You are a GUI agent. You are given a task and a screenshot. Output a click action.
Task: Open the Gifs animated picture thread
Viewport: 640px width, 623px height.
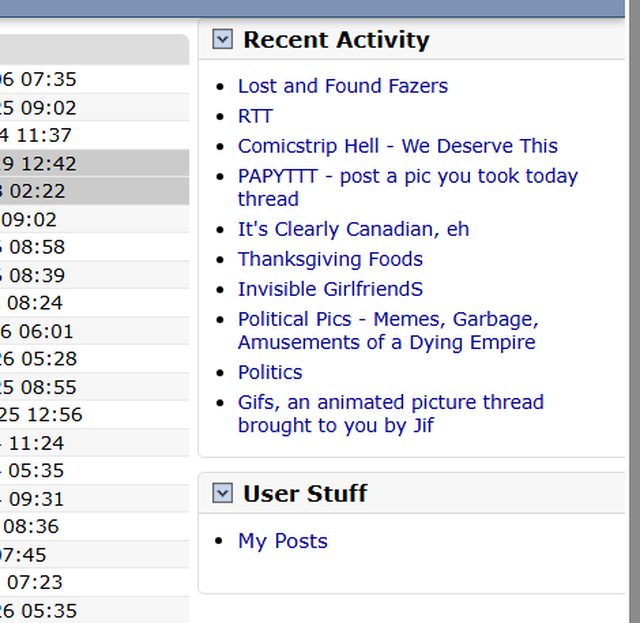pos(390,403)
